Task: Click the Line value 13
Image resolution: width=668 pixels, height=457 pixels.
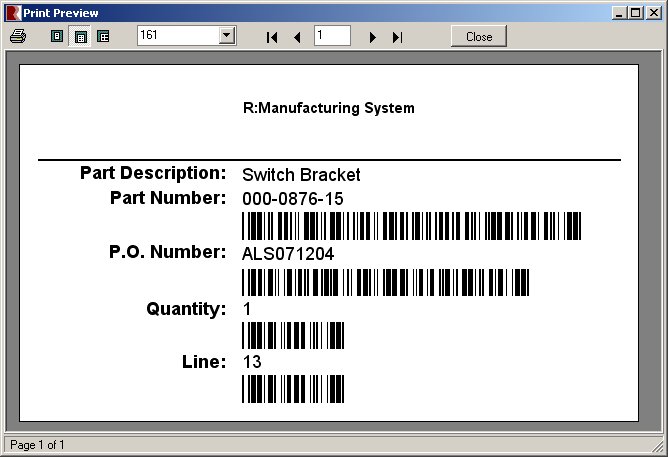Action: 252,362
